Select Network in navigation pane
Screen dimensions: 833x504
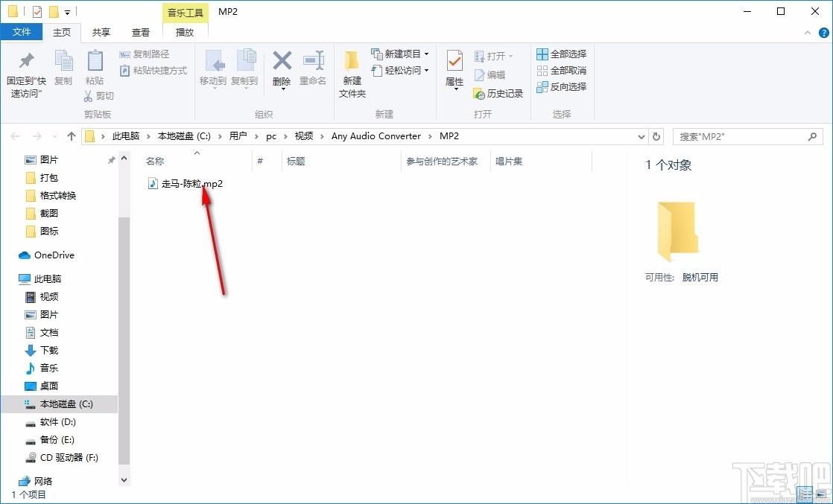36,481
